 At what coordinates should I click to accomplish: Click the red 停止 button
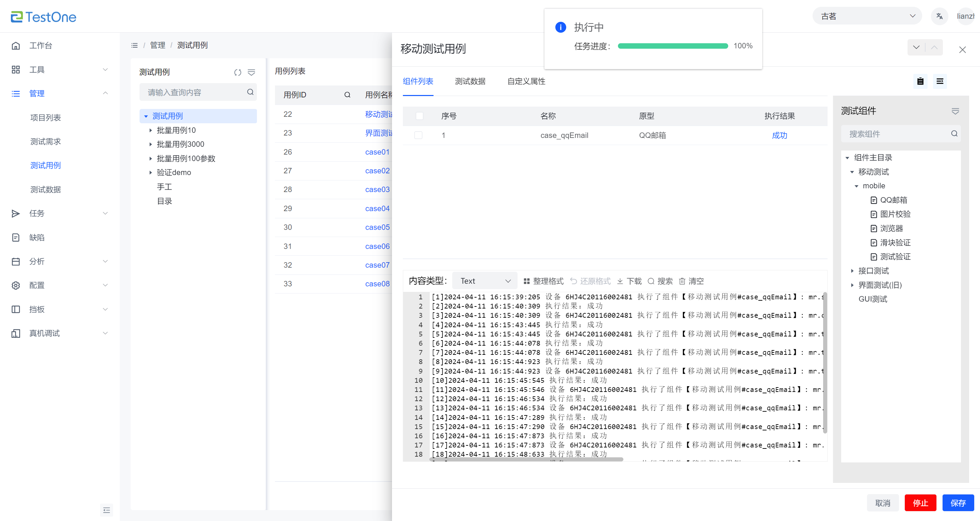point(920,503)
